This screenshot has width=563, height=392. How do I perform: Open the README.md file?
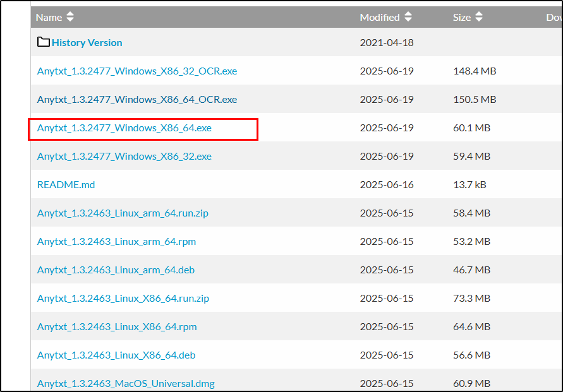pos(66,185)
